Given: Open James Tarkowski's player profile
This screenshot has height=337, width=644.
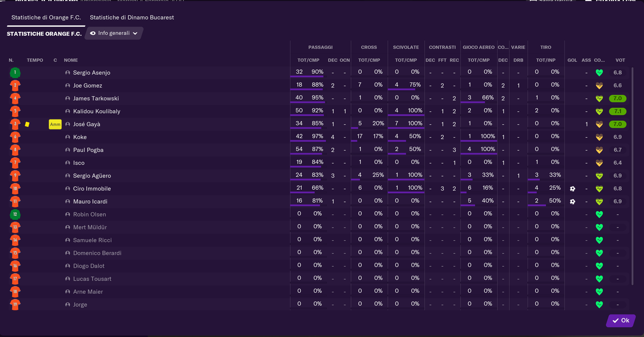Looking at the screenshot, I should pyautogui.click(x=96, y=99).
